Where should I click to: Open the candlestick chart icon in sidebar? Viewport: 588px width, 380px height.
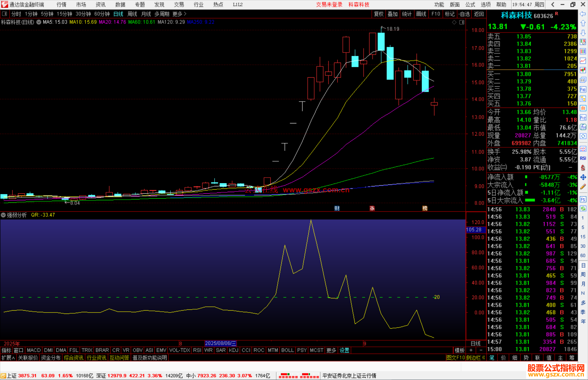pyautogui.click(x=583, y=70)
